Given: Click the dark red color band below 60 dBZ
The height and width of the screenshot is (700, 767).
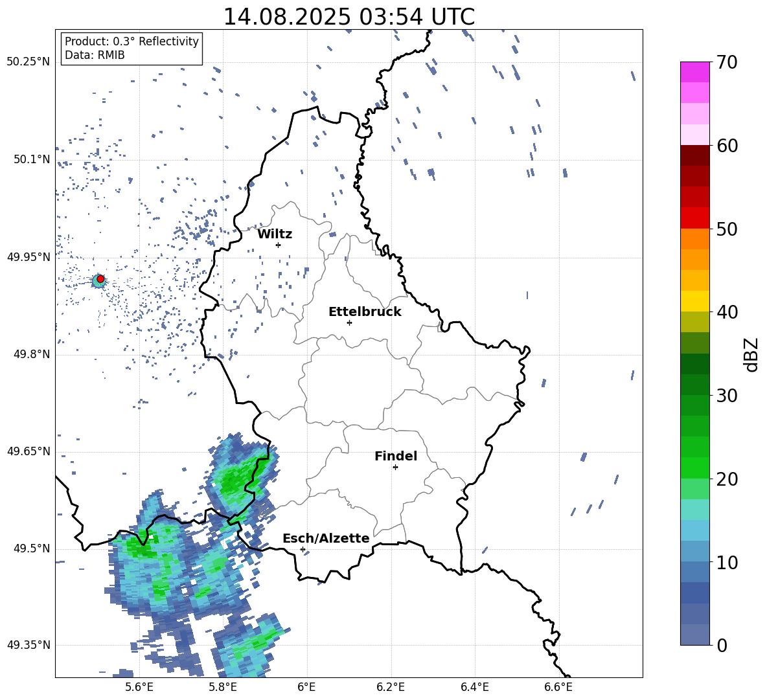Looking at the screenshot, I should click(695, 155).
